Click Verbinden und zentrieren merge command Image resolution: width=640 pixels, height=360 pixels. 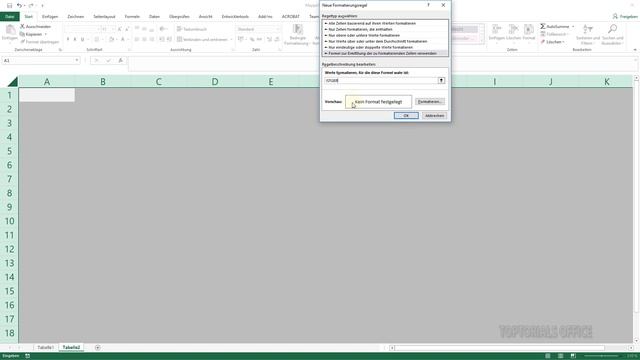coord(202,40)
